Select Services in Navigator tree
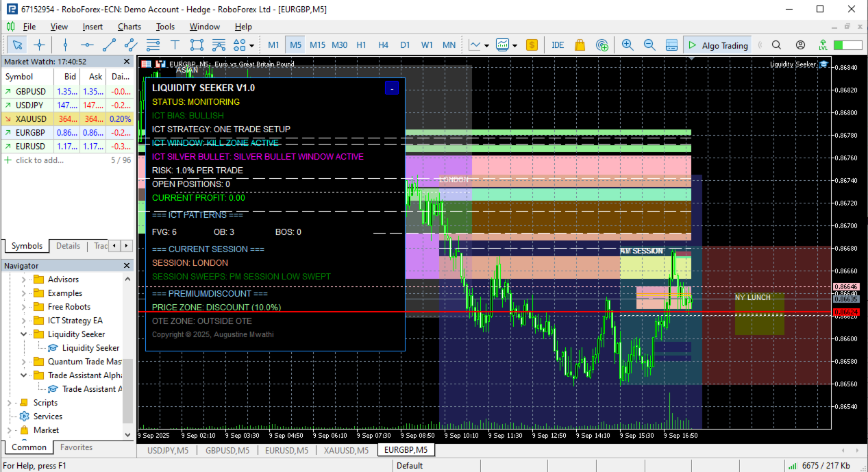 pyautogui.click(x=47, y=417)
